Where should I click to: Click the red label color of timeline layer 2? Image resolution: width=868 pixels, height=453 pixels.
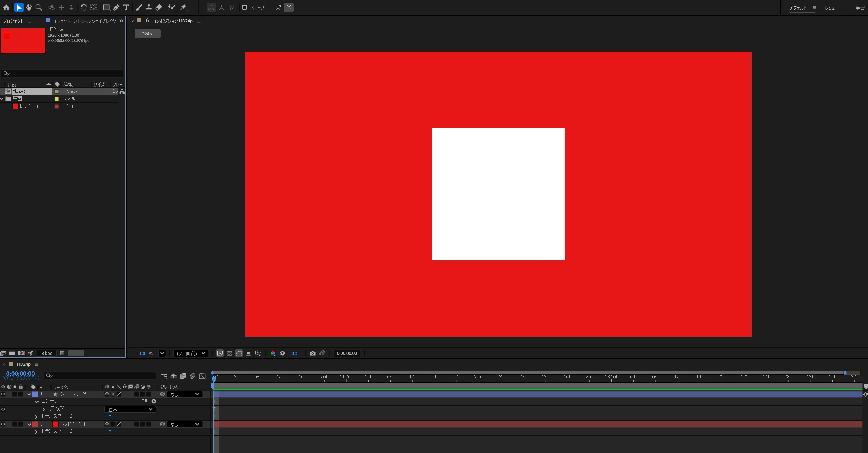pos(35,424)
